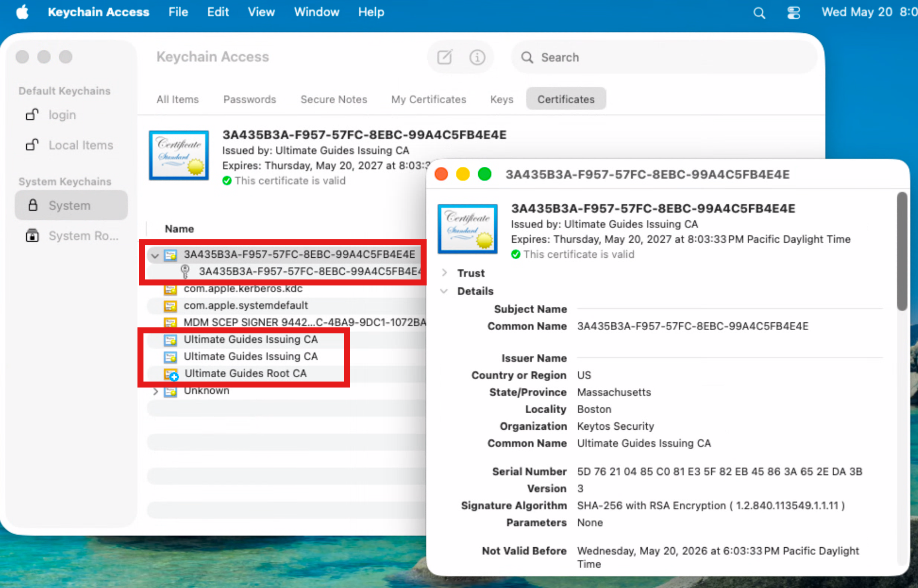918x588 pixels.
Task: Click the lock icon beside System keychain
Action: pos(33,205)
